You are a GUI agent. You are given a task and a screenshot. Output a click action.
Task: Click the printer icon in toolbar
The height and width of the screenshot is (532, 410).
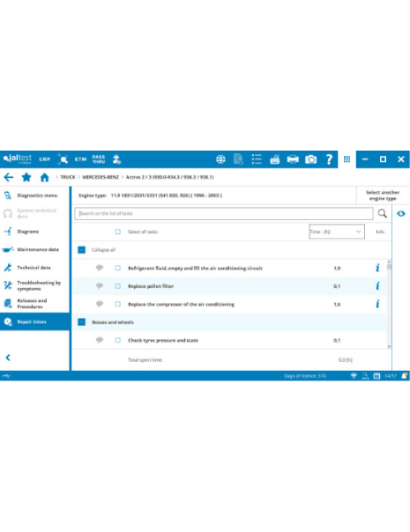pos(293,159)
